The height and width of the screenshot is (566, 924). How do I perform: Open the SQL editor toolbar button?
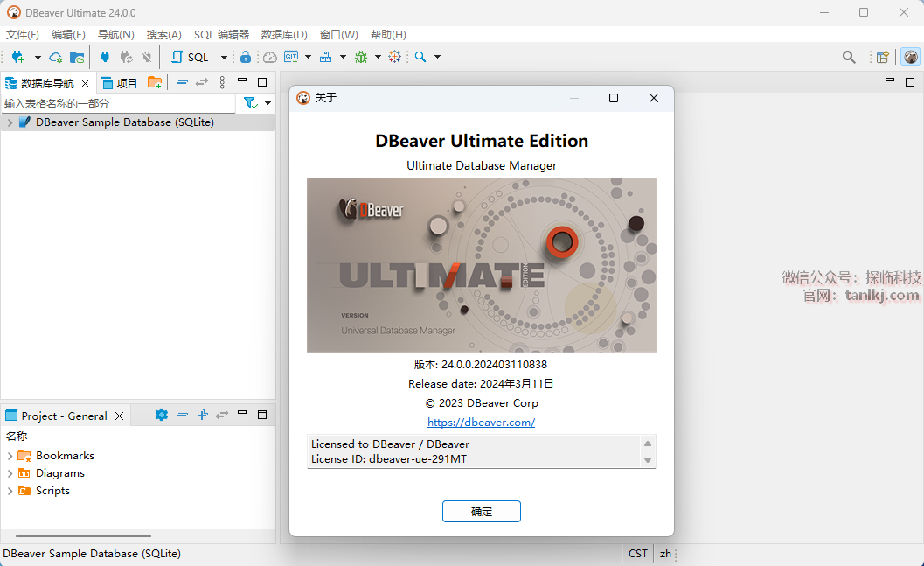point(190,57)
